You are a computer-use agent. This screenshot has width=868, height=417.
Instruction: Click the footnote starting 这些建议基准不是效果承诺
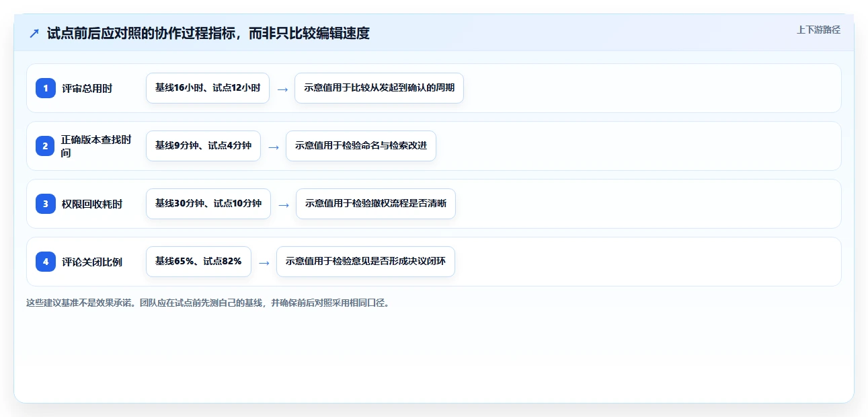click(208, 303)
